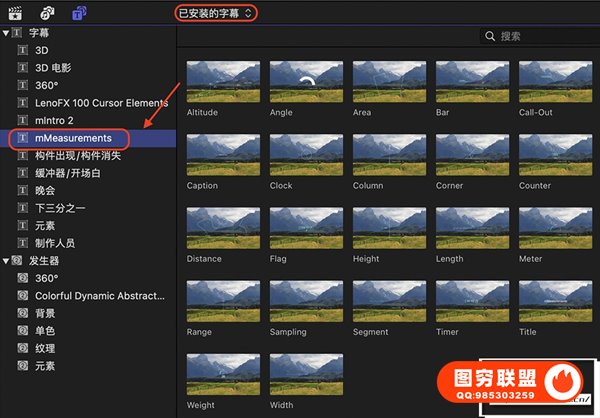600x418 pixels.
Task: Click the generator icon beside 单色
Action: click(x=22, y=330)
